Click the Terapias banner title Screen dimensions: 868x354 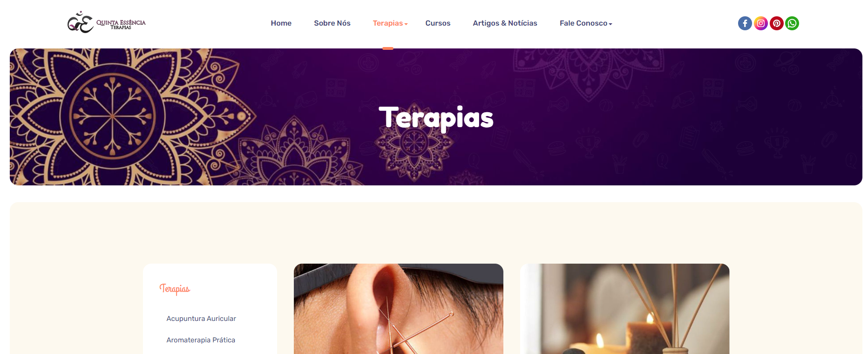coord(436,118)
